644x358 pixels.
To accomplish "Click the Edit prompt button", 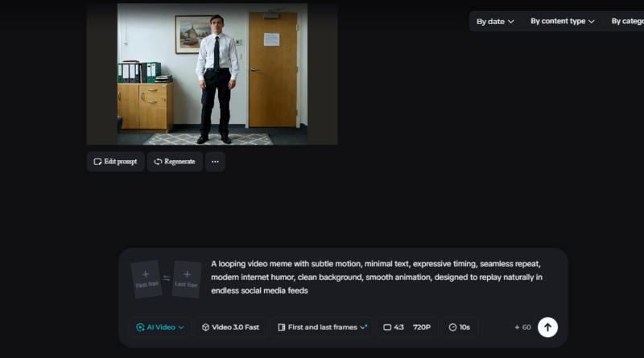I will (x=116, y=162).
